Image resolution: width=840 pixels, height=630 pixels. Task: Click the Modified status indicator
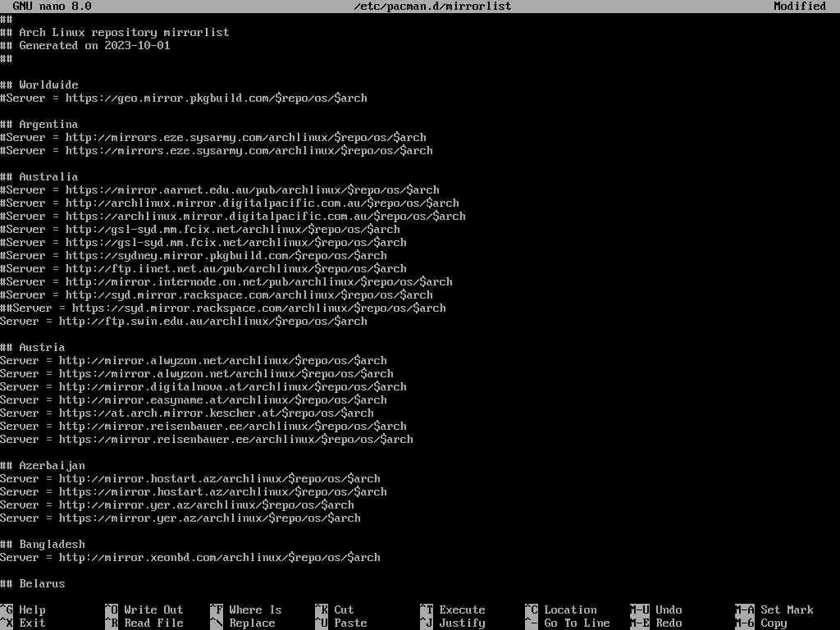[x=801, y=7]
